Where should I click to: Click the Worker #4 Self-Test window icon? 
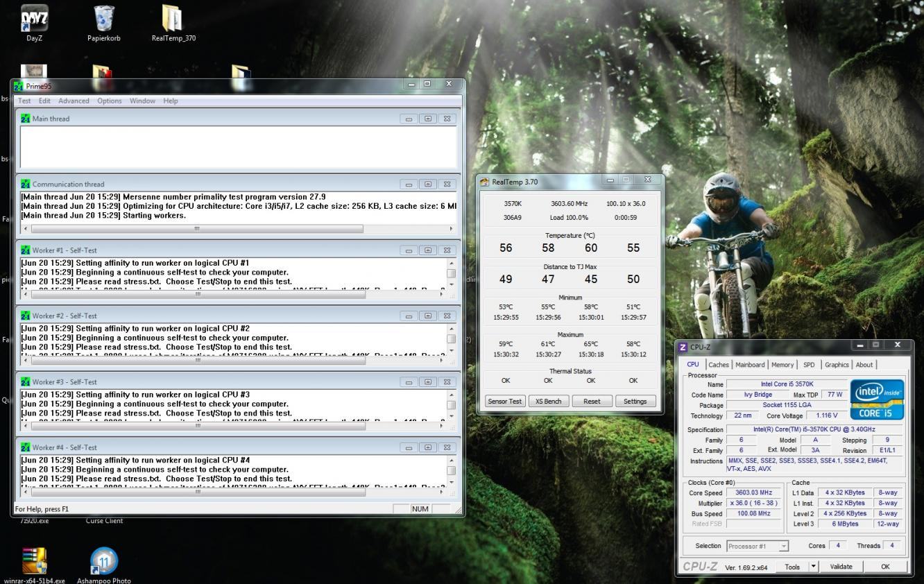point(26,447)
